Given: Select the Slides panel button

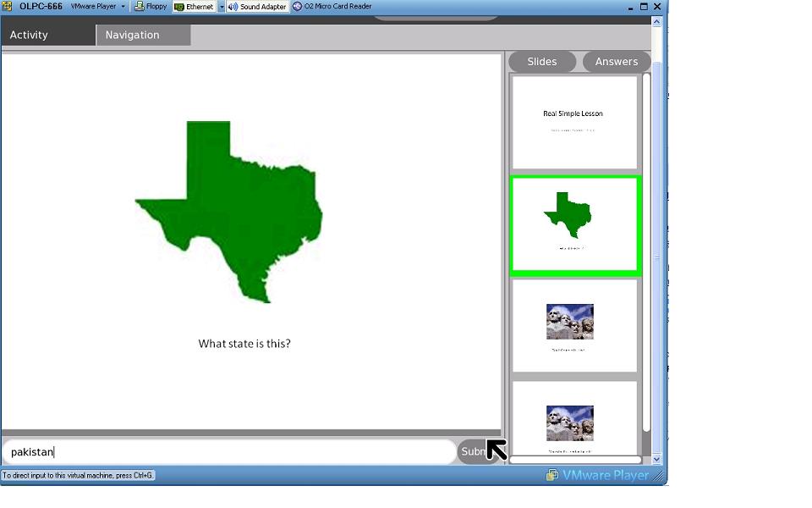Looking at the screenshot, I should pos(542,62).
